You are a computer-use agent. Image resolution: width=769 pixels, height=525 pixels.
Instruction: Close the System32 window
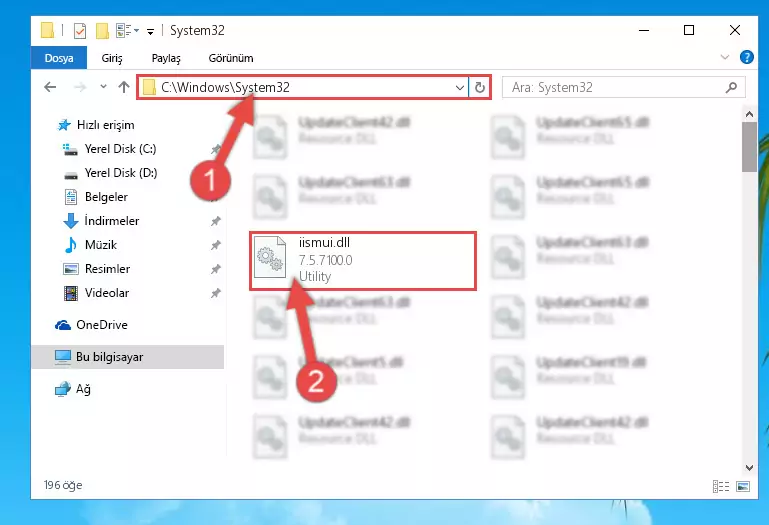(x=735, y=30)
